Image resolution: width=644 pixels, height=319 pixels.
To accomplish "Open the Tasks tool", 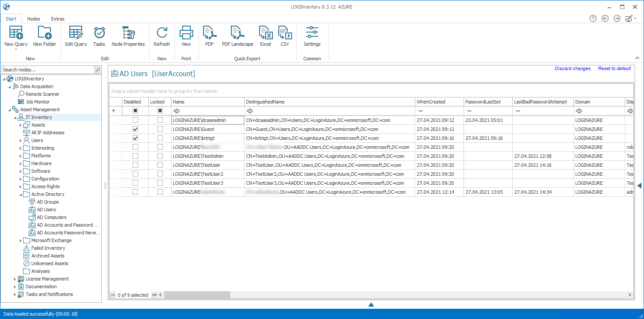I will tap(99, 36).
